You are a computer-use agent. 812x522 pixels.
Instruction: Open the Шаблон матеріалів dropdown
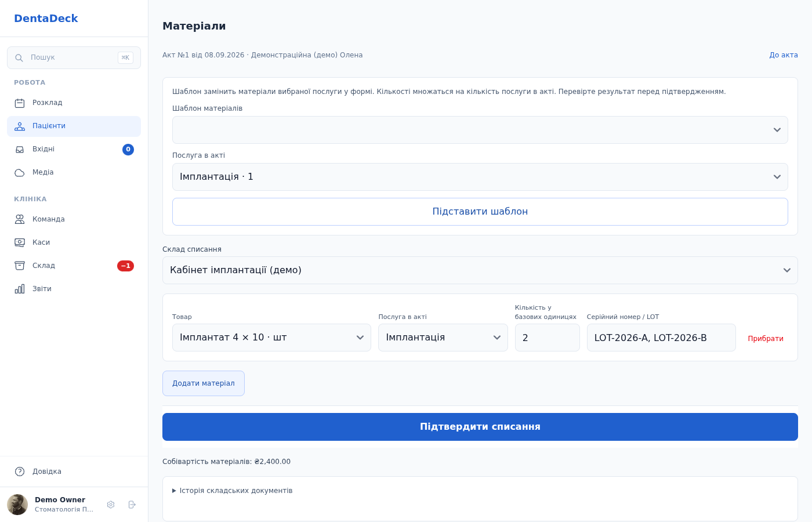(480, 130)
